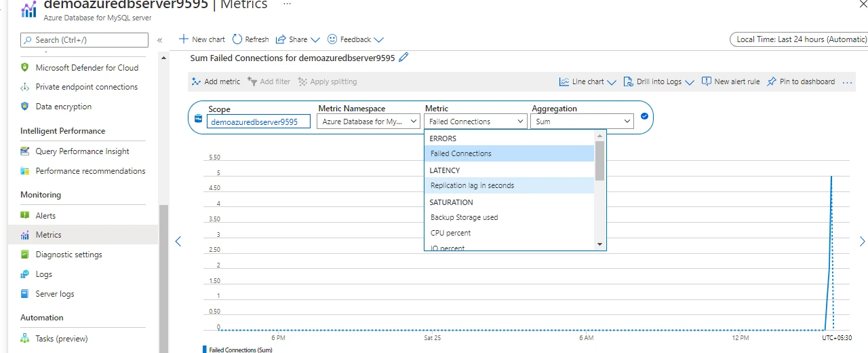Click the metric list scrollbar thumb
868x353 pixels.
599,161
